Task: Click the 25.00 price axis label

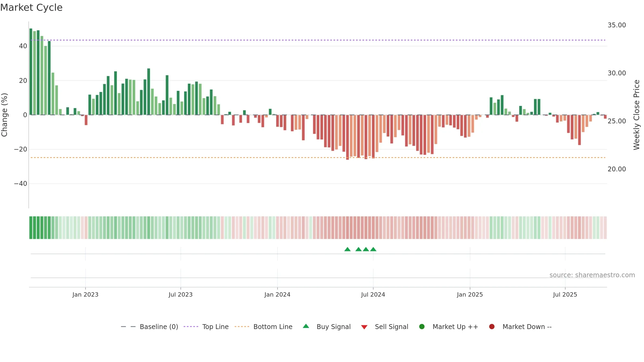Action: coord(617,121)
